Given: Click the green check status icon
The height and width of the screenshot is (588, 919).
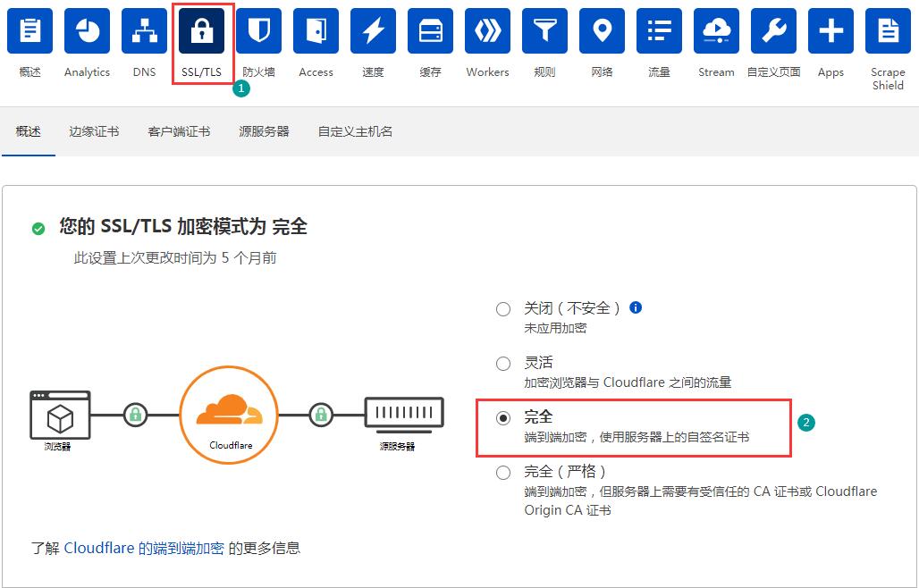Looking at the screenshot, I should point(38,229).
